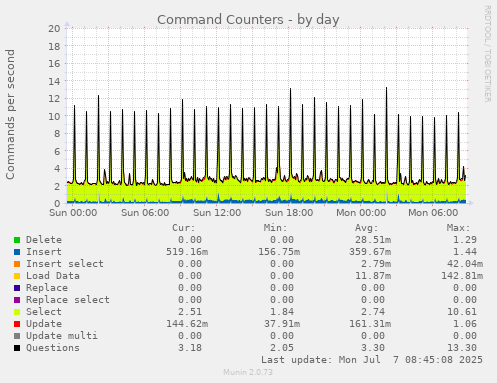Click Insert current value 519.16m
497x383 pixels.
point(187,252)
